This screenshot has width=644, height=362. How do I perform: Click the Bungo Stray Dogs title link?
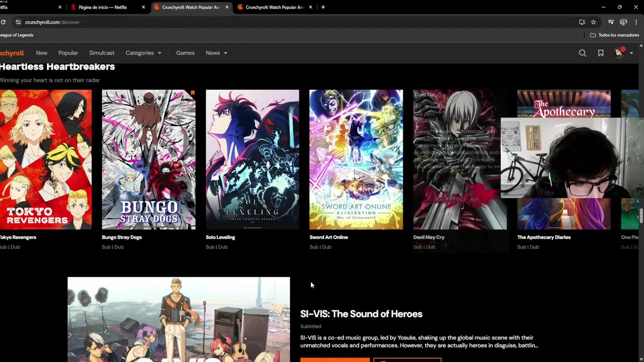coord(122,237)
